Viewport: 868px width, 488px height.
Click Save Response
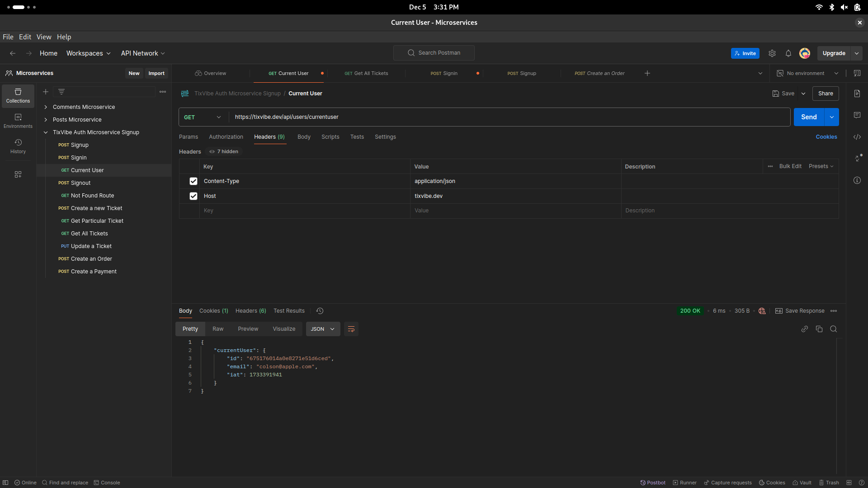pyautogui.click(x=800, y=311)
